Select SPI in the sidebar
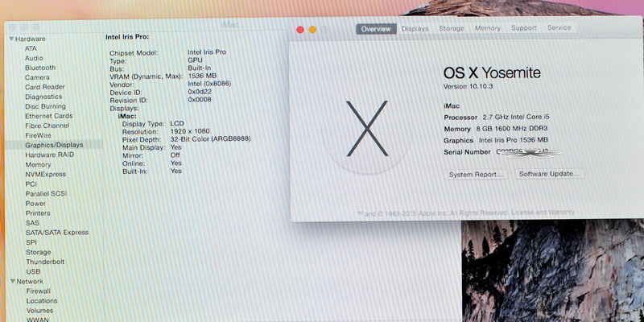644x322 pixels. pyautogui.click(x=31, y=242)
